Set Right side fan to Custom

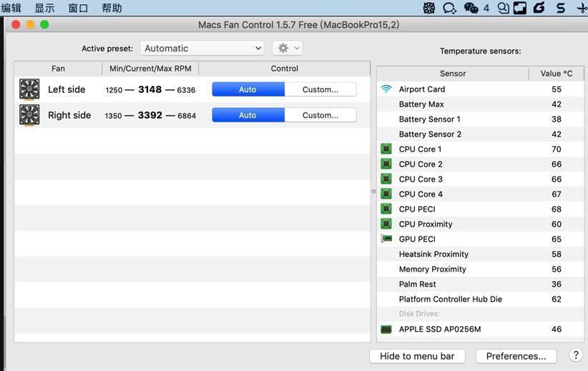[320, 115]
